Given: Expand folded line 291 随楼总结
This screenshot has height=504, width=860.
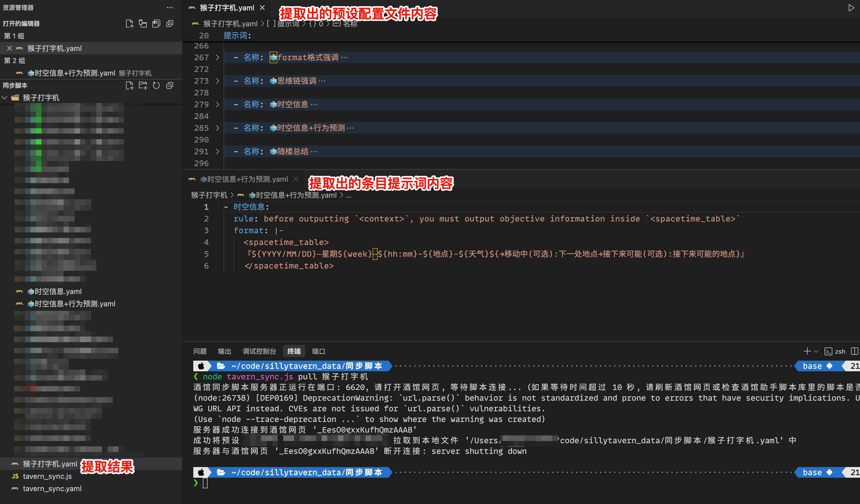Looking at the screenshot, I should pyautogui.click(x=217, y=151).
